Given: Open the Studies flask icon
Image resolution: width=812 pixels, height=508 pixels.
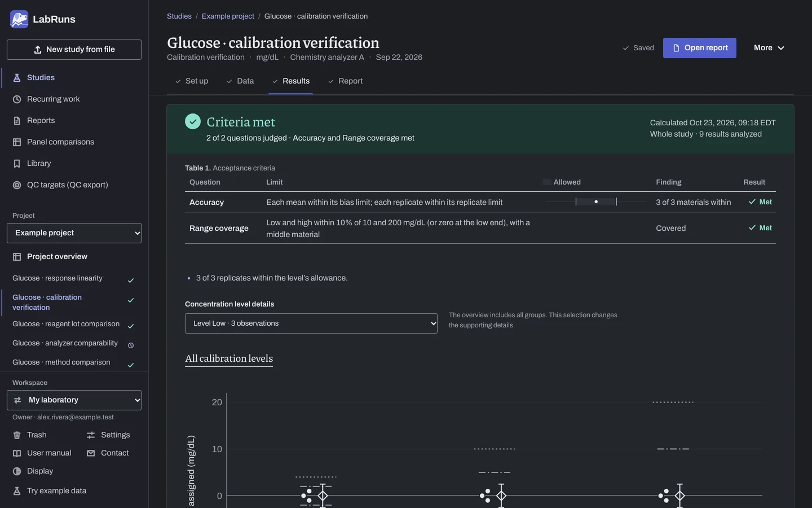Looking at the screenshot, I should [17, 78].
